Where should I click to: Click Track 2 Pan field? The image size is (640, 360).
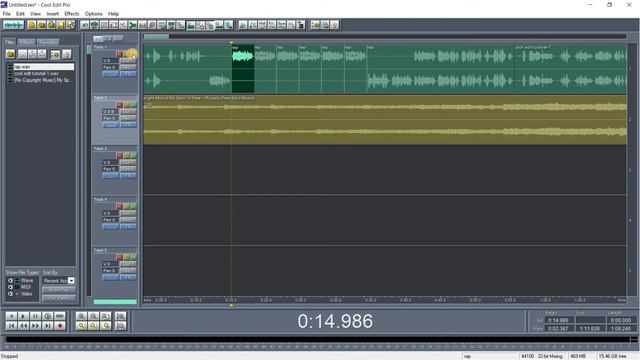pyautogui.click(x=110, y=118)
